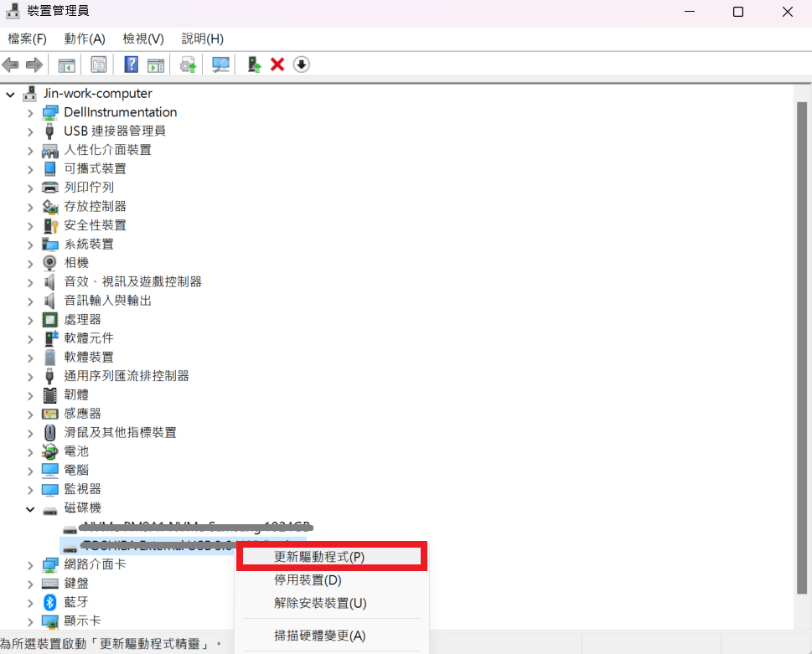The width and height of the screenshot is (812, 654).
Task: Click the black down-arrow disable device icon
Action: (301, 64)
